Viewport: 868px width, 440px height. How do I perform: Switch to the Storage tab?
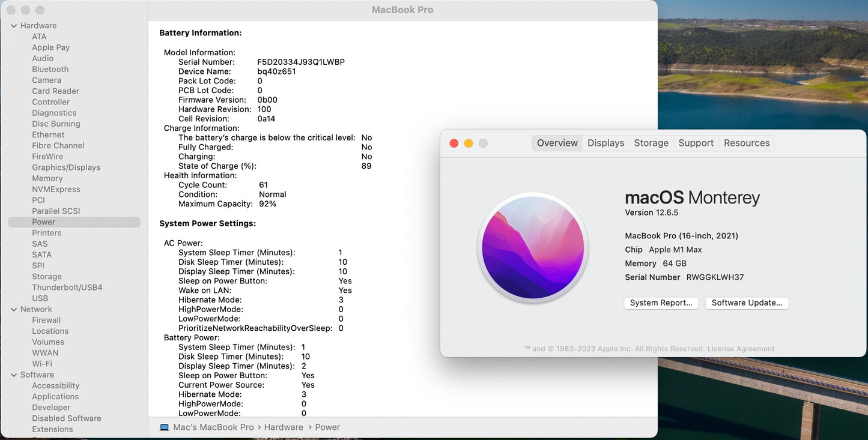[x=651, y=143]
